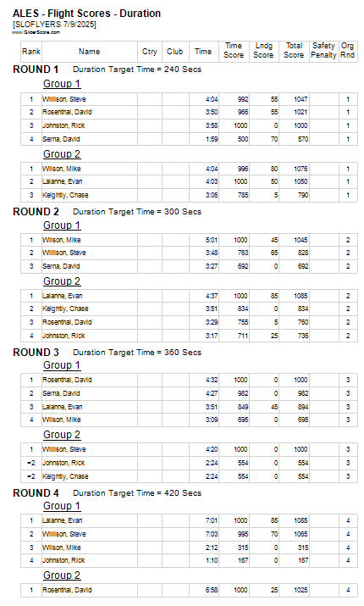
Task: Click the ALES Flight Scores Duration title
Action: click(x=87, y=14)
